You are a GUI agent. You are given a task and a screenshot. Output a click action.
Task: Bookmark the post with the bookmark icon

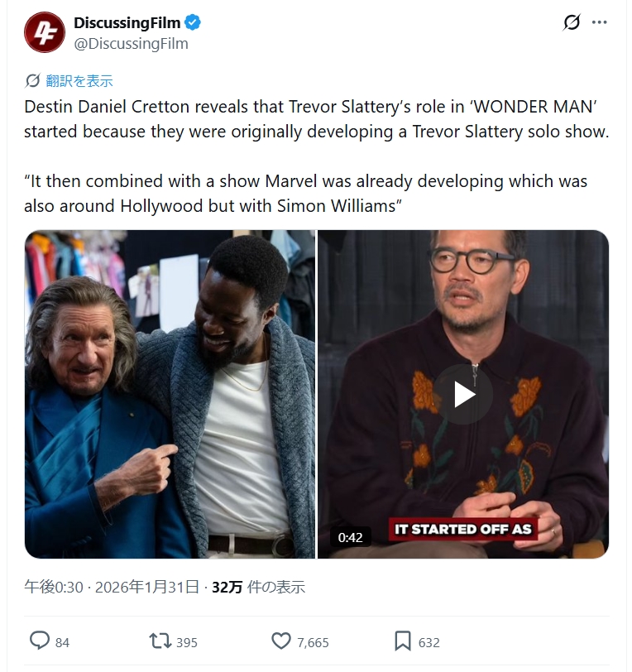pos(403,641)
